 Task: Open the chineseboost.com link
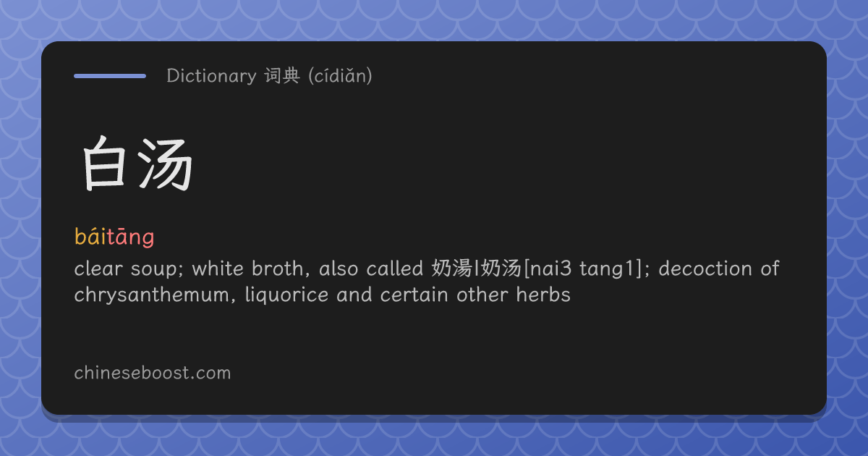(153, 373)
